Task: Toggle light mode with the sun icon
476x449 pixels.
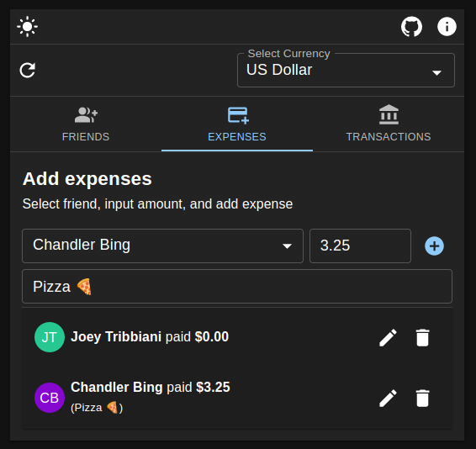Action: point(27,26)
